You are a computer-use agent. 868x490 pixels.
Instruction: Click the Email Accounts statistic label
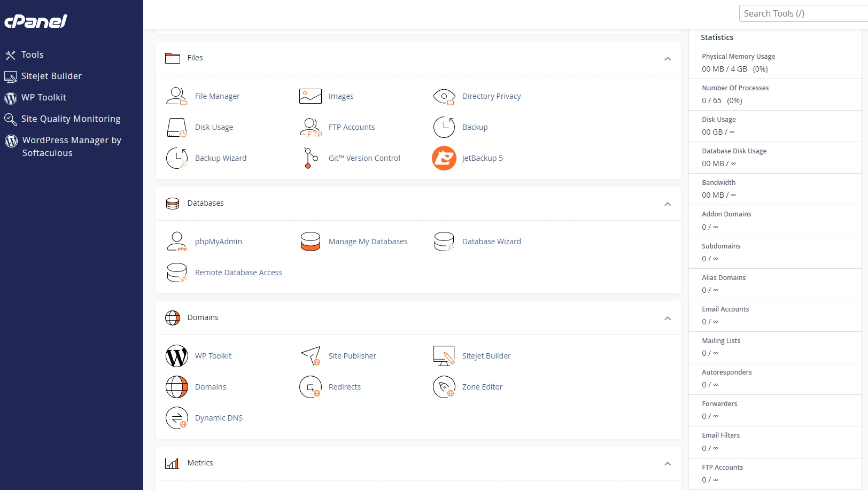pos(725,309)
